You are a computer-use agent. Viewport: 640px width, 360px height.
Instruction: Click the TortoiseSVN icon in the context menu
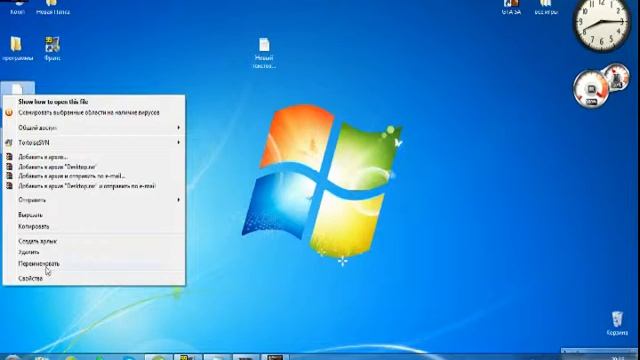click(x=9, y=143)
